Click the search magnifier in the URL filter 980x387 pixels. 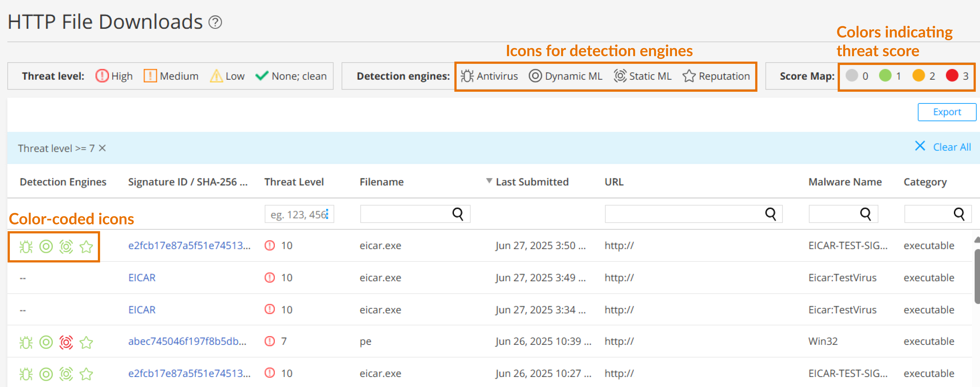pyautogui.click(x=770, y=214)
